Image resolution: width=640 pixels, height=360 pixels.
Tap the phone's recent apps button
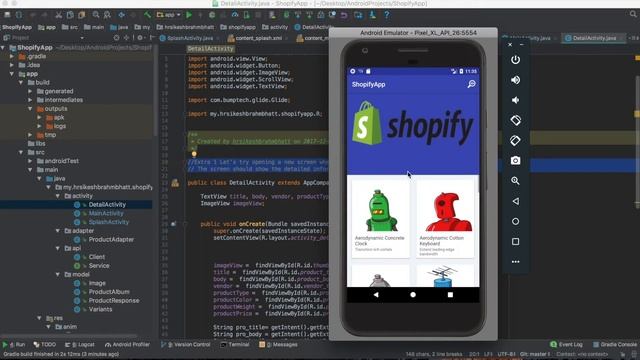tap(450, 295)
